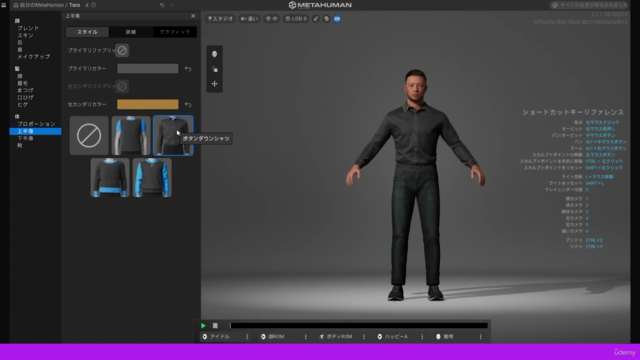Click the rename pencil icon beside Taro
The width and height of the screenshot is (640, 360).
[x=87, y=5]
